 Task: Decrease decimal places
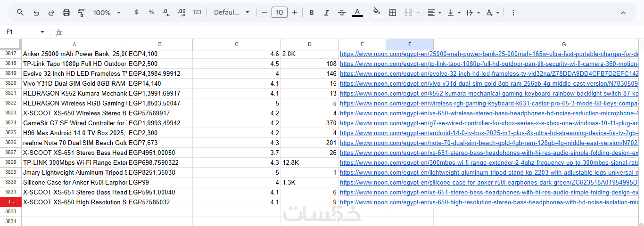coord(166,13)
